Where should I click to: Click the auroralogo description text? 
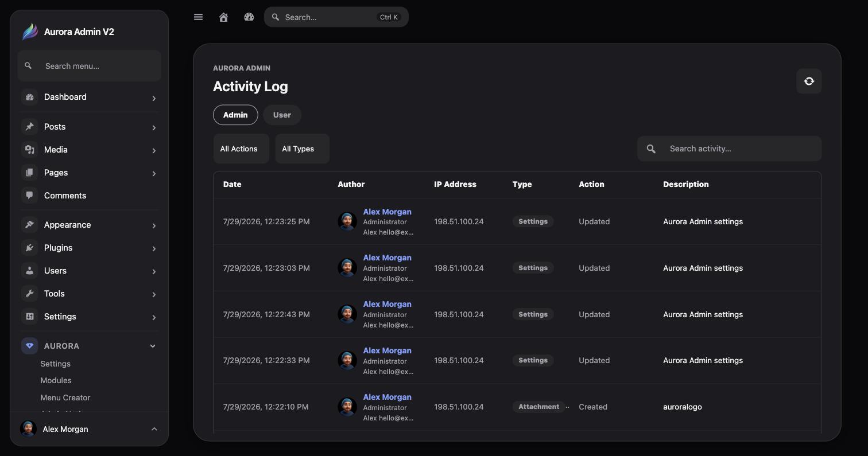[683, 407]
